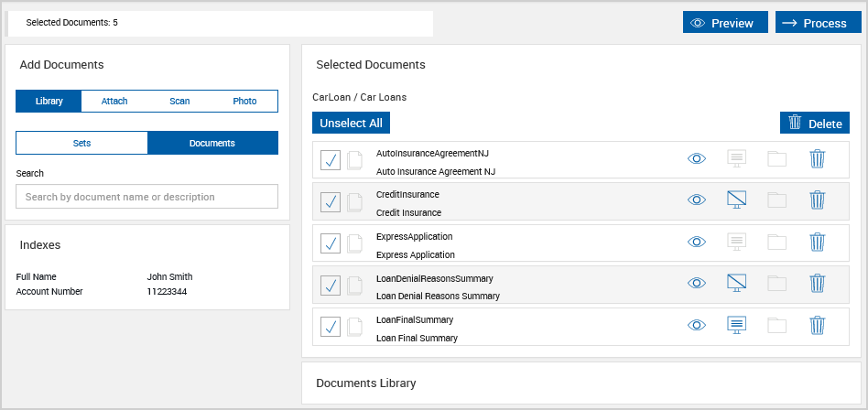Image resolution: width=868 pixels, height=410 pixels.
Task: Preview LoanDenialReasonsSummary with eye icon
Action: click(x=697, y=284)
